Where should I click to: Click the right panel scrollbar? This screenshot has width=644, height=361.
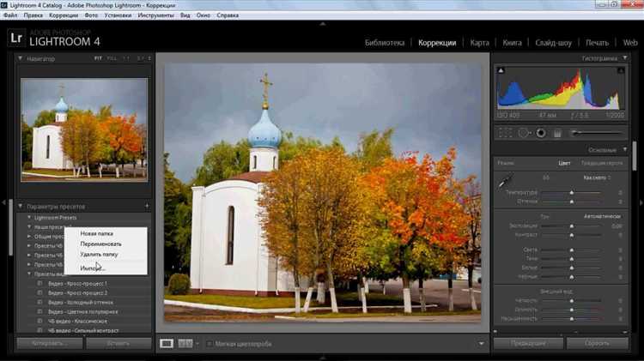pos(635,156)
